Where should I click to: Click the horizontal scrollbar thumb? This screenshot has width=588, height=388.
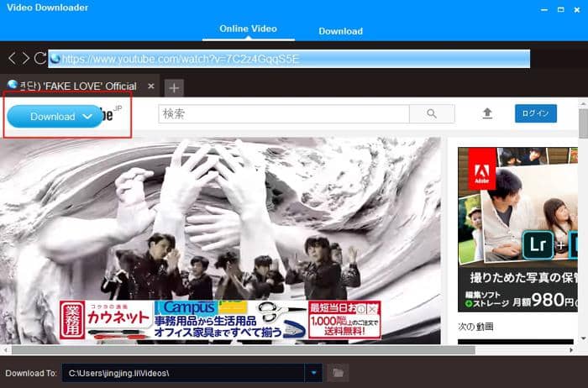coord(244,350)
